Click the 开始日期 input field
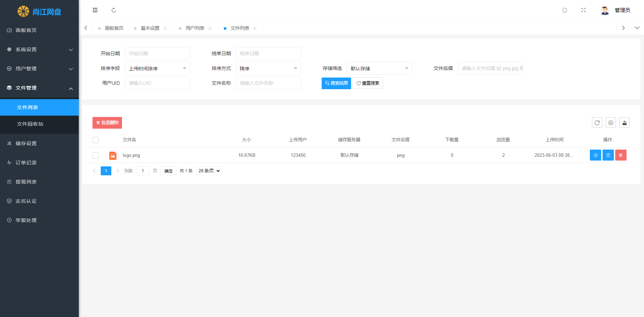 click(157, 54)
